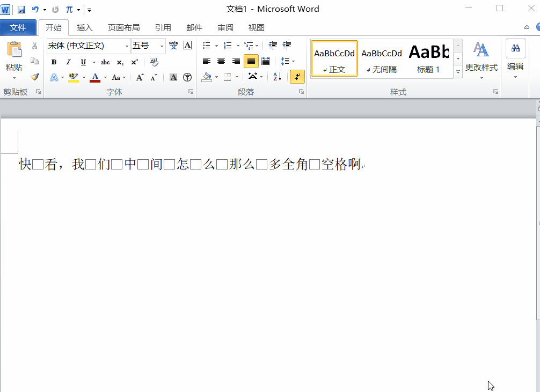Insert equation using pi icon
Viewport: 540px width, 392px height.
[69, 10]
